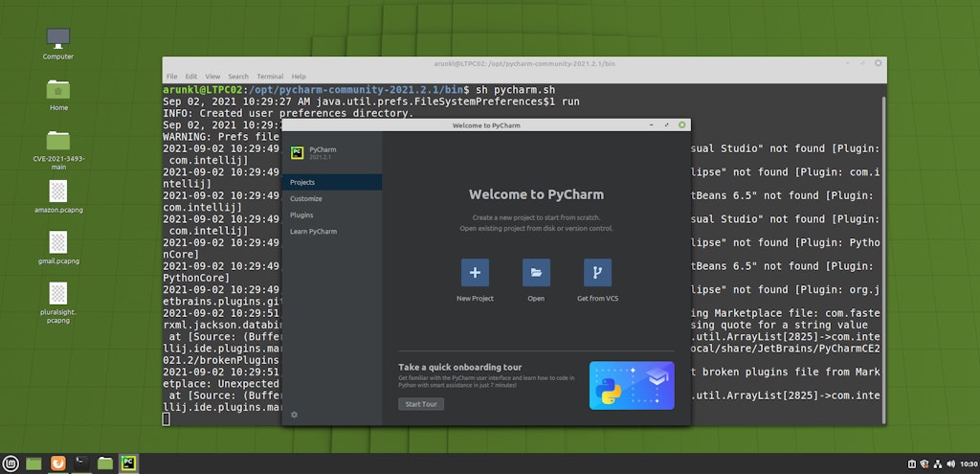Open the terminal View menu
980x474 pixels.
[212, 77]
